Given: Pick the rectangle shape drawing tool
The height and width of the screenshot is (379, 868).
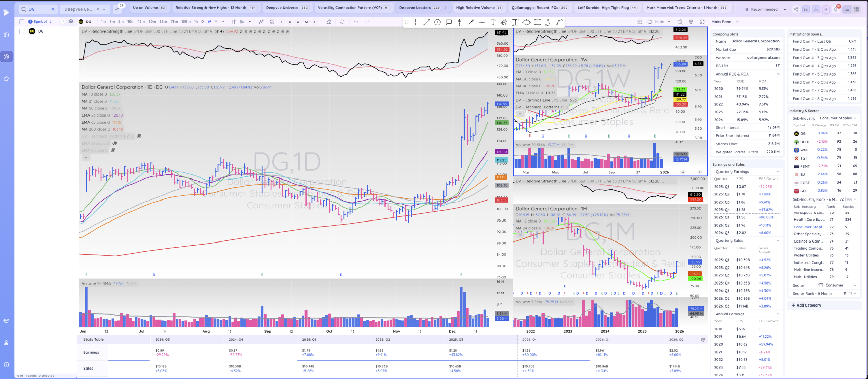Looking at the screenshot, I should [x=537, y=22].
